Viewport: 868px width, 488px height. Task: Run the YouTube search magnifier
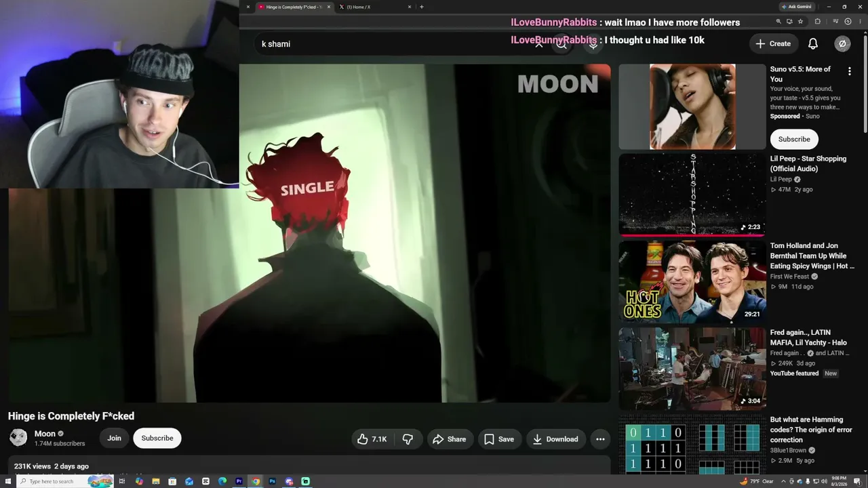(561, 44)
